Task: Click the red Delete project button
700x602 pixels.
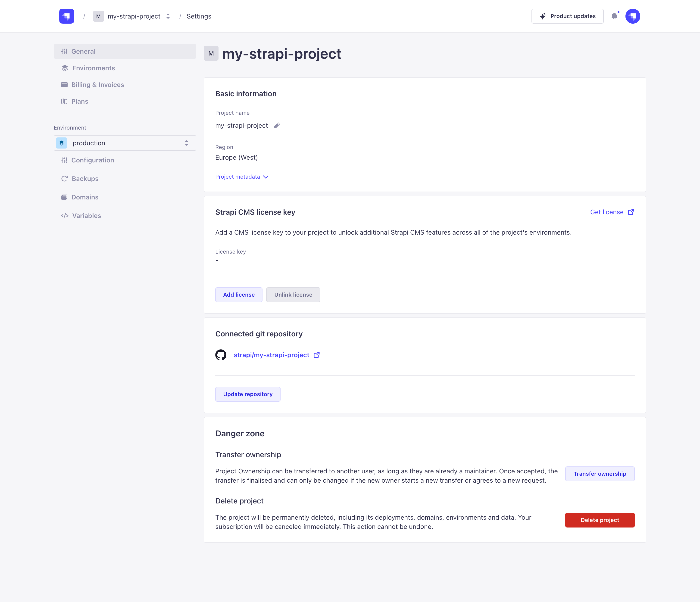Action: pyautogui.click(x=600, y=520)
